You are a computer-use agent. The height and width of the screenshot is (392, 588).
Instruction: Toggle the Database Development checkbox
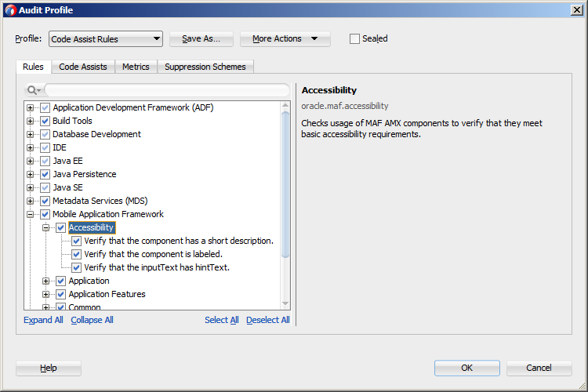coord(45,134)
